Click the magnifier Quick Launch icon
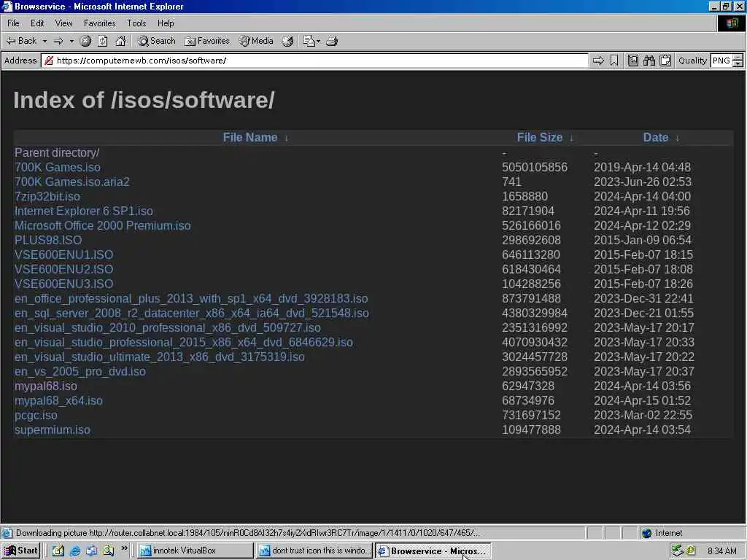 (x=109, y=551)
